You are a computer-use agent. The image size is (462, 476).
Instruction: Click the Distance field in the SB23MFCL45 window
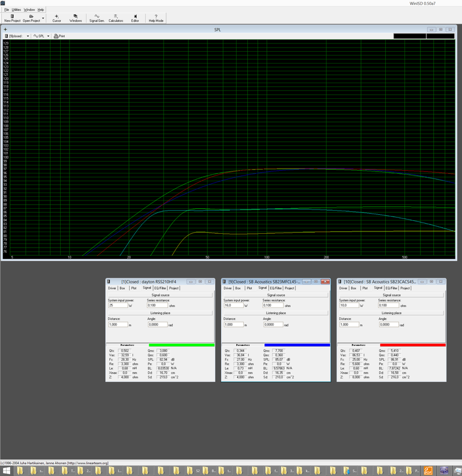[x=233, y=324]
